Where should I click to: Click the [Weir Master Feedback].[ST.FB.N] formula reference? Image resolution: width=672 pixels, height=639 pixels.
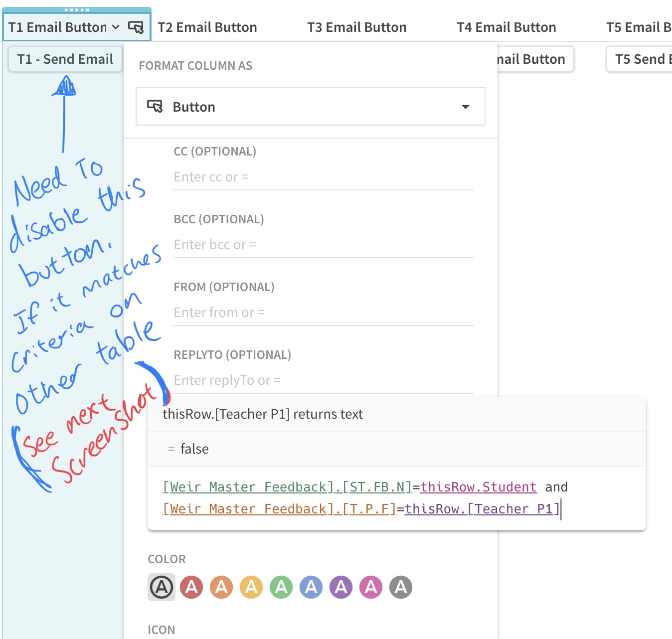pyautogui.click(x=288, y=487)
